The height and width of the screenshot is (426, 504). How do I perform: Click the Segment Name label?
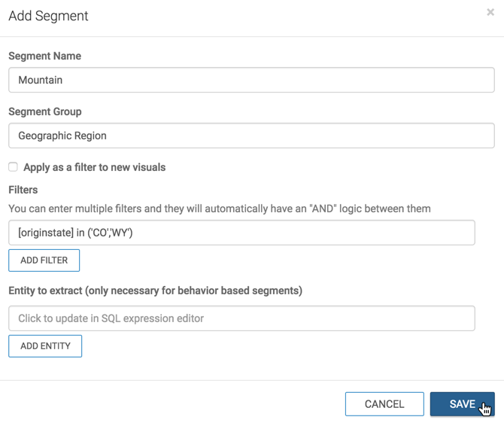tap(44, 56)
